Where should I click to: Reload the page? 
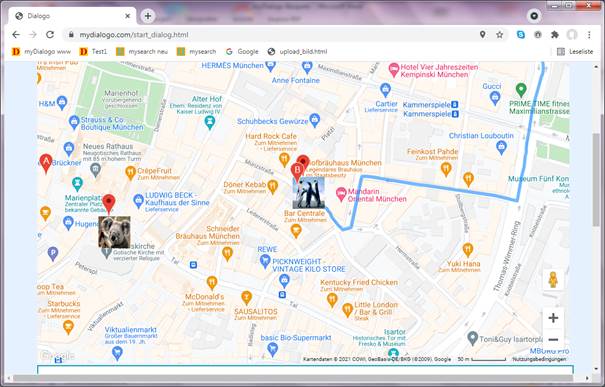click(50, 35)
